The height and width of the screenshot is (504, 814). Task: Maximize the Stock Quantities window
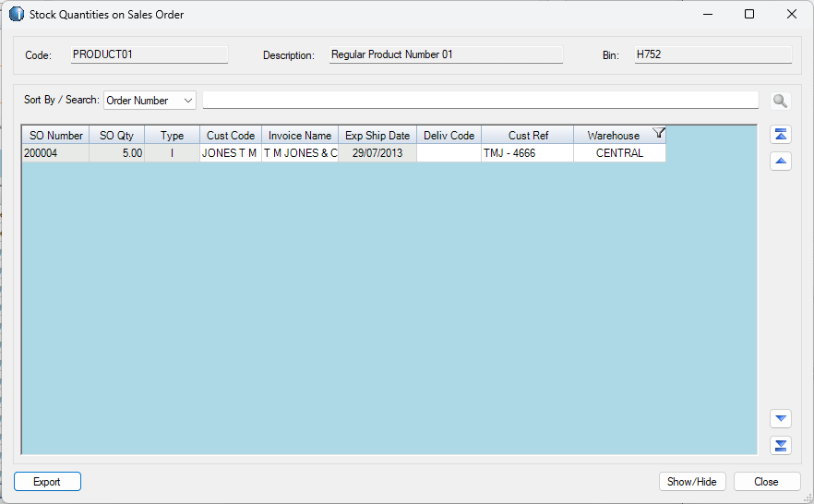tap(749, 14)
